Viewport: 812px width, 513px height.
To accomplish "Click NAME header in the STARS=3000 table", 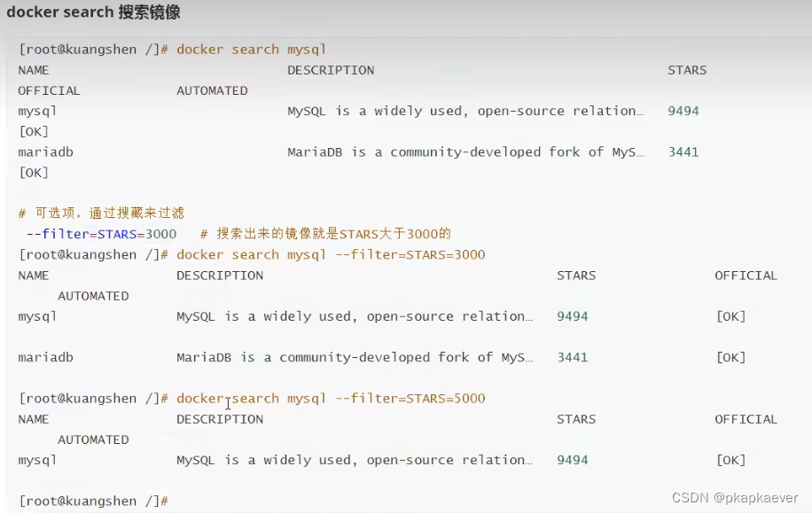I will pyautogui.click(x=34, y=276).
